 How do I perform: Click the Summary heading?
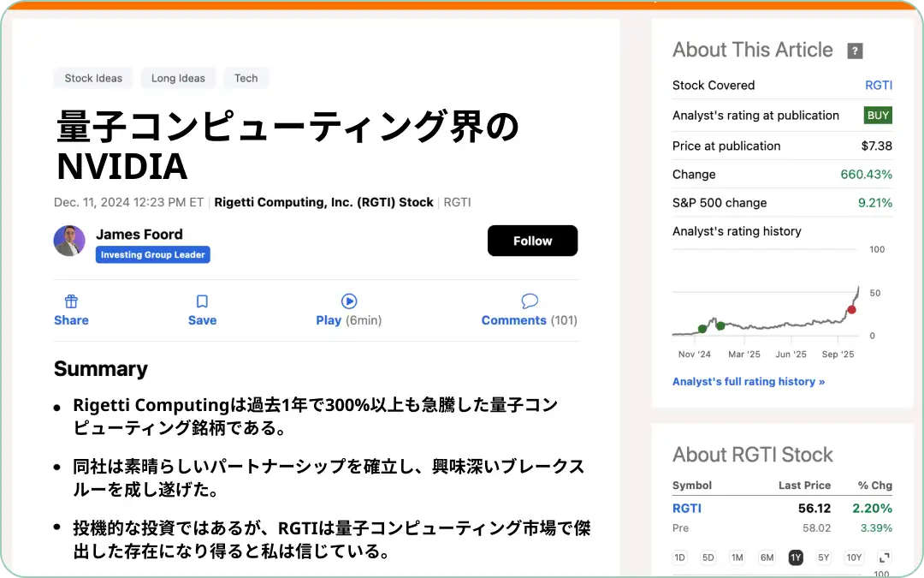pos(101,368)
